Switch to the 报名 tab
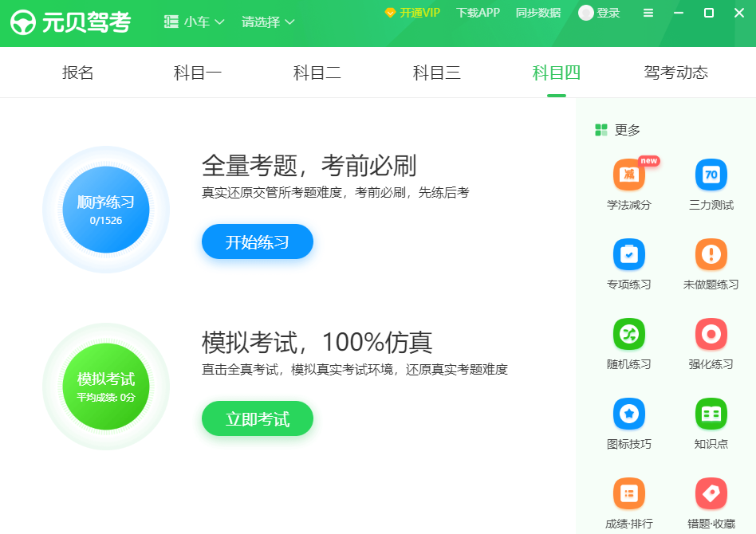This screenshot has width=756, height=534. pos(77,73)
